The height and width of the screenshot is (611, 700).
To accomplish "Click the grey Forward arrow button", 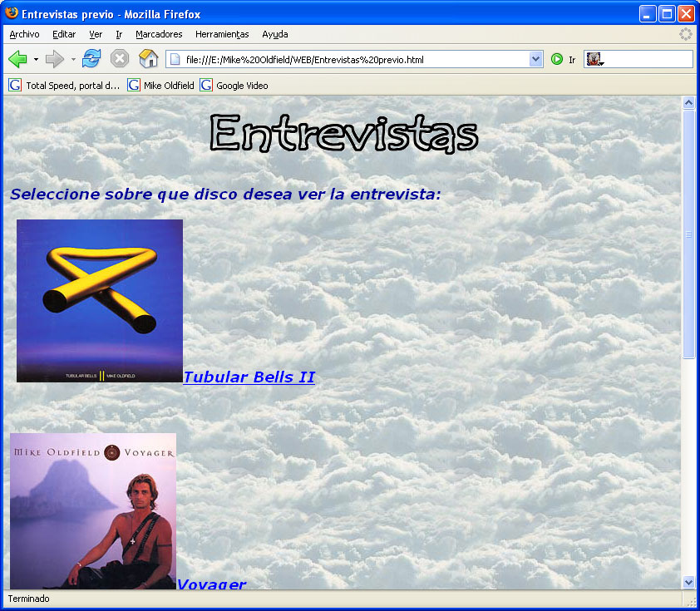I will pyautogui.click(x=55, y=59).
